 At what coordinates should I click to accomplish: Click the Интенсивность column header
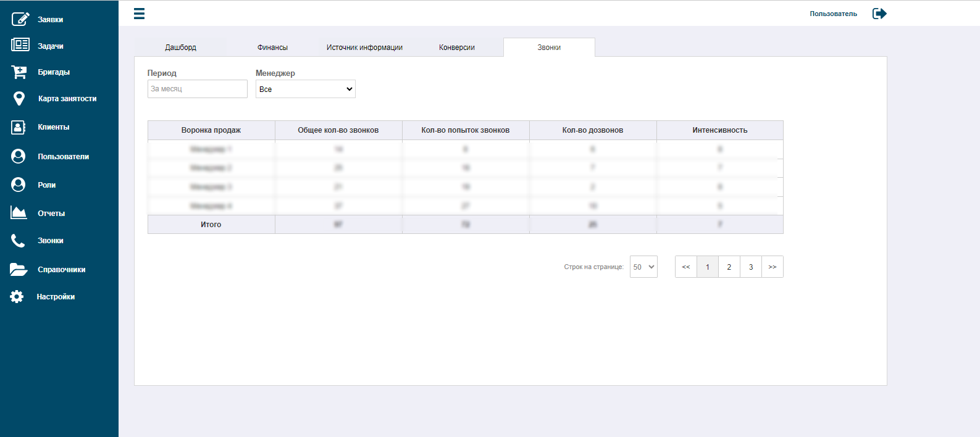720,130
